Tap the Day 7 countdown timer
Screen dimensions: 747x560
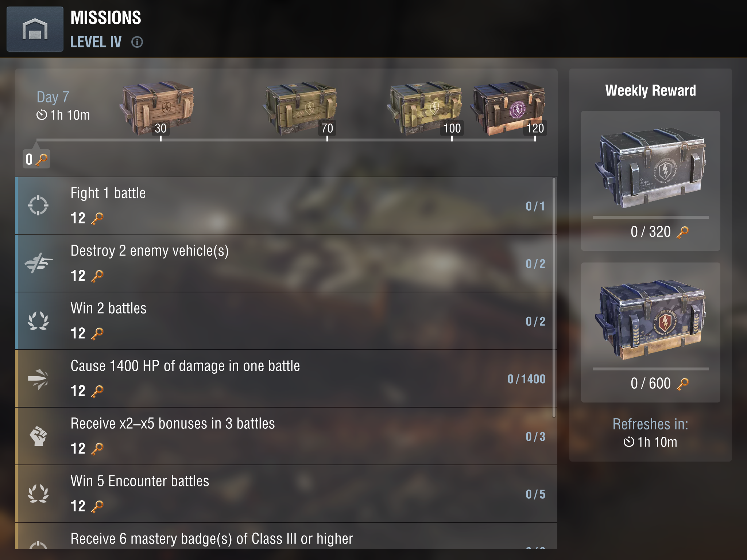tap(63, 115)
